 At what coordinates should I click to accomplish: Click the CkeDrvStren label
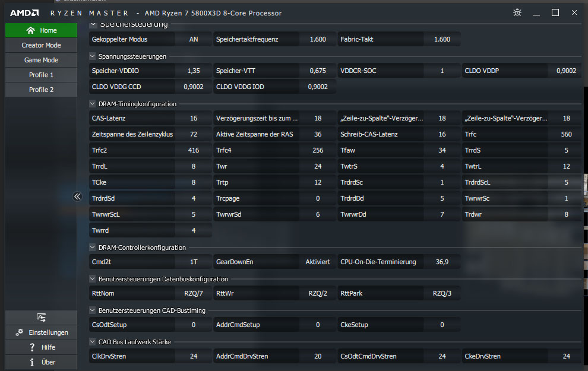[483, 356]
